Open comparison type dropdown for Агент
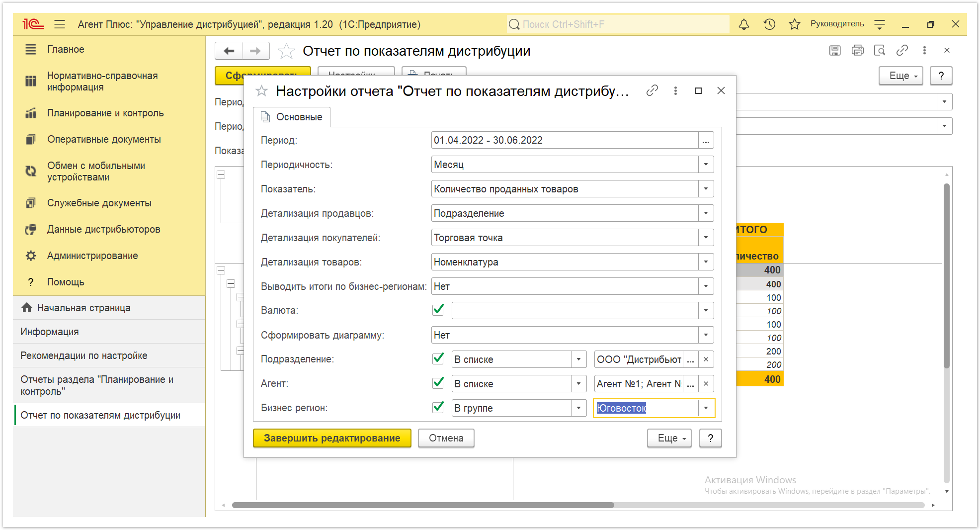980x530 pixels. pos(578,383)
